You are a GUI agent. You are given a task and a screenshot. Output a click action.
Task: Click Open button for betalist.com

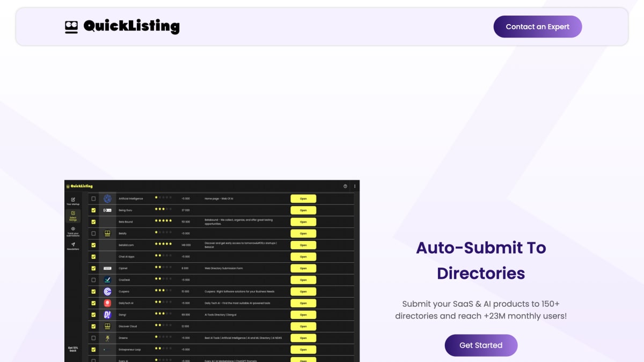303,245
